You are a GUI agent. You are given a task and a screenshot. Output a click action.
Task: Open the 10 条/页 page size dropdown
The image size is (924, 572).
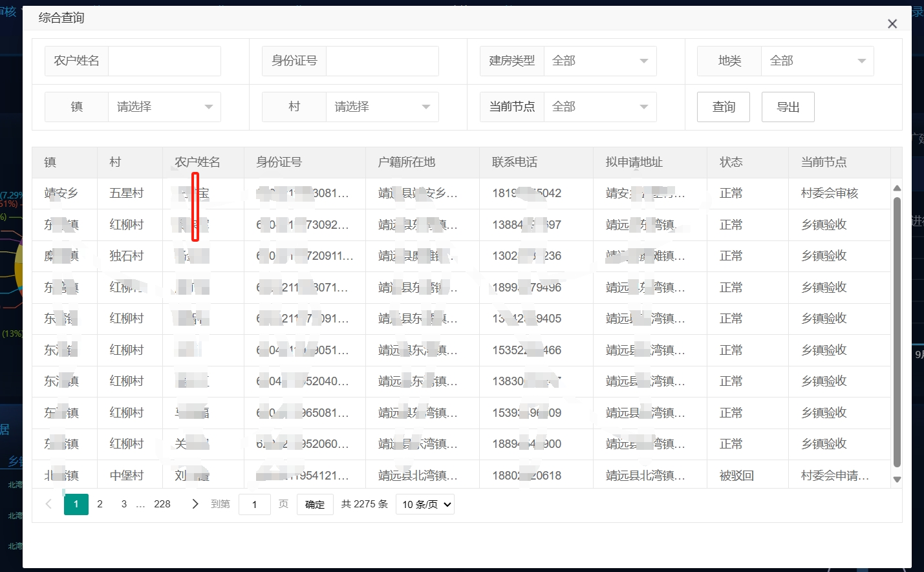[x=426, y=504]
